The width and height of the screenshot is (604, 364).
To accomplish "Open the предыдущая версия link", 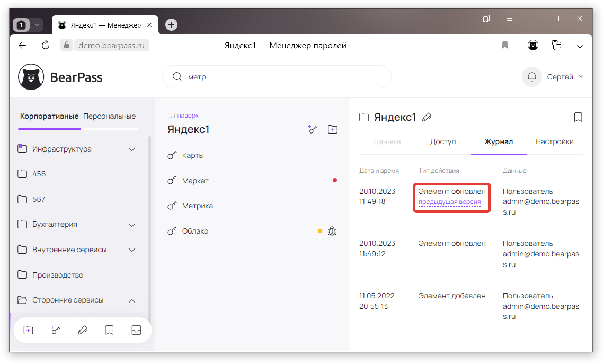I will coord(450,202).
